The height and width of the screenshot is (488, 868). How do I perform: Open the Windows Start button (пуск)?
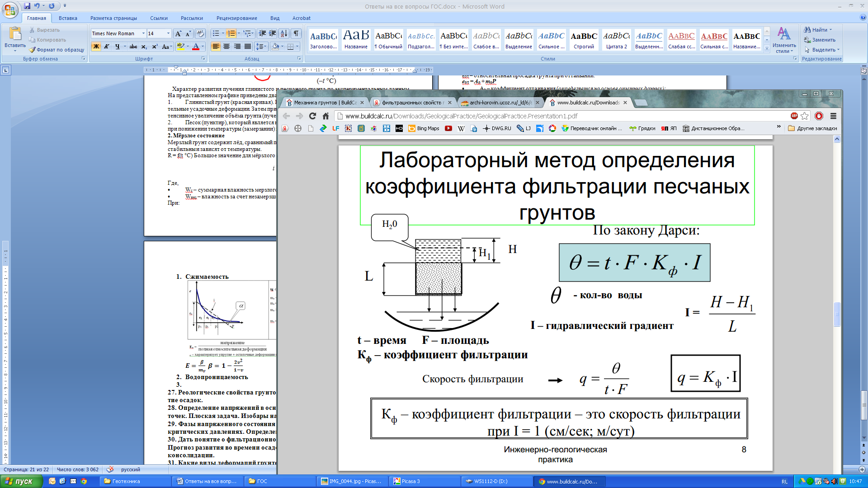tap(21, 481)
